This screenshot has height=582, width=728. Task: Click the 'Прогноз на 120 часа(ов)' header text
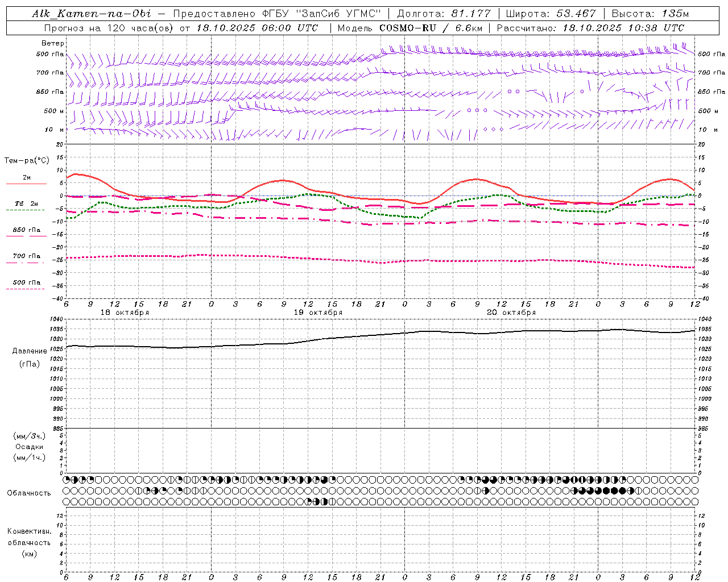(x=109, y=28)
